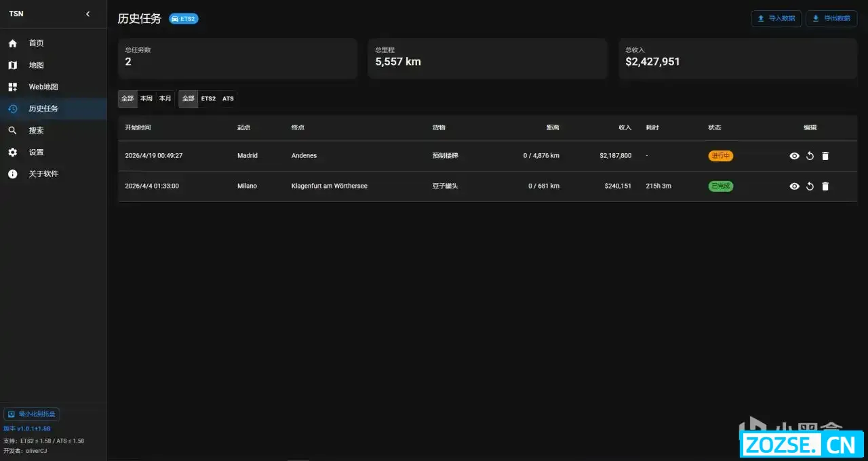Image resolution: width=868 pixels, height=461 pixels.
Task: Click $240,151 income cell
Action: pos(618,186)
